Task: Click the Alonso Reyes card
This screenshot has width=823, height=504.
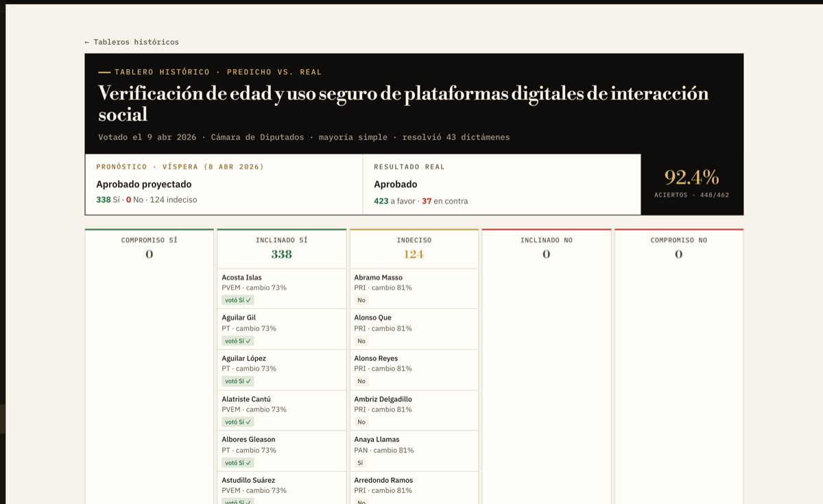Action: click(x=414, y=370)
